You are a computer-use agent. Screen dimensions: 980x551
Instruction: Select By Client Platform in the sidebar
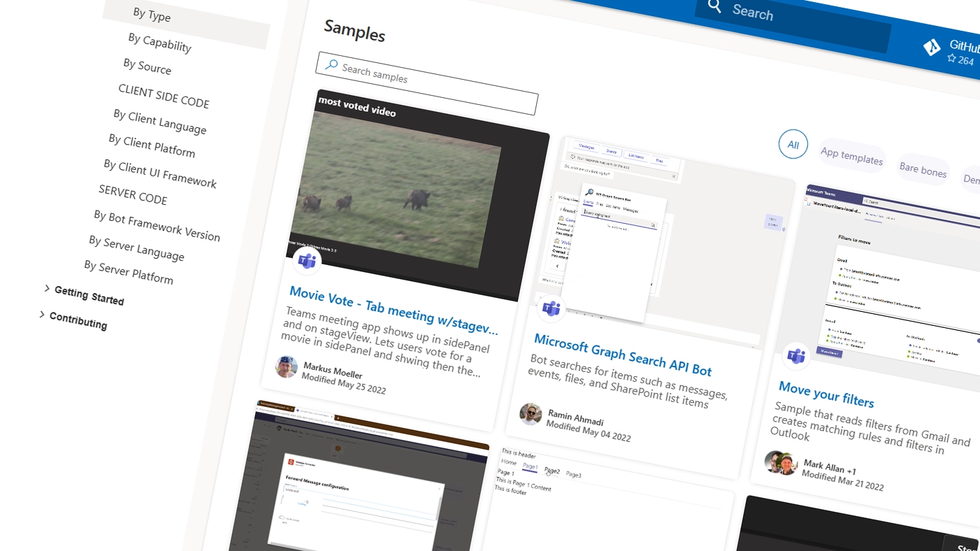[152, 145]
